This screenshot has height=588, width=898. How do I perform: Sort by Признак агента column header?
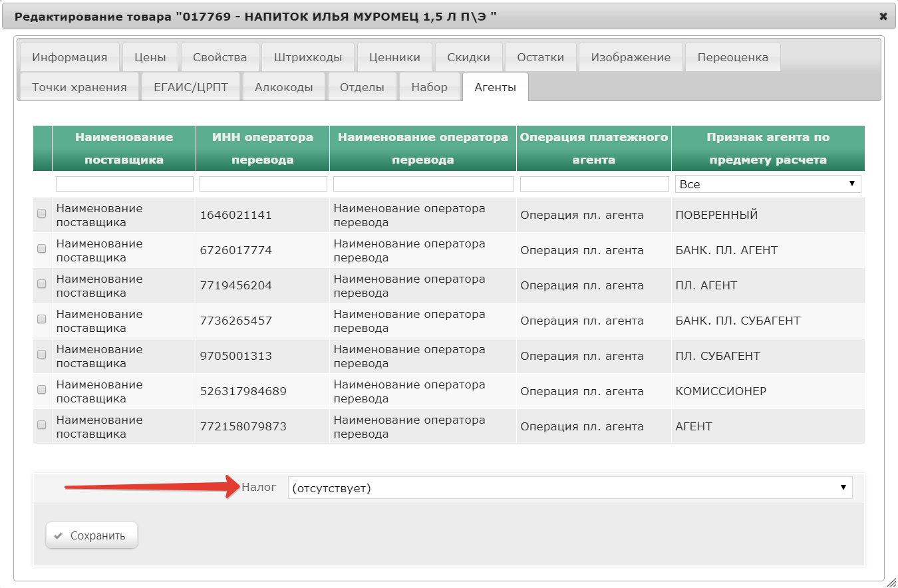pos(768,148)
